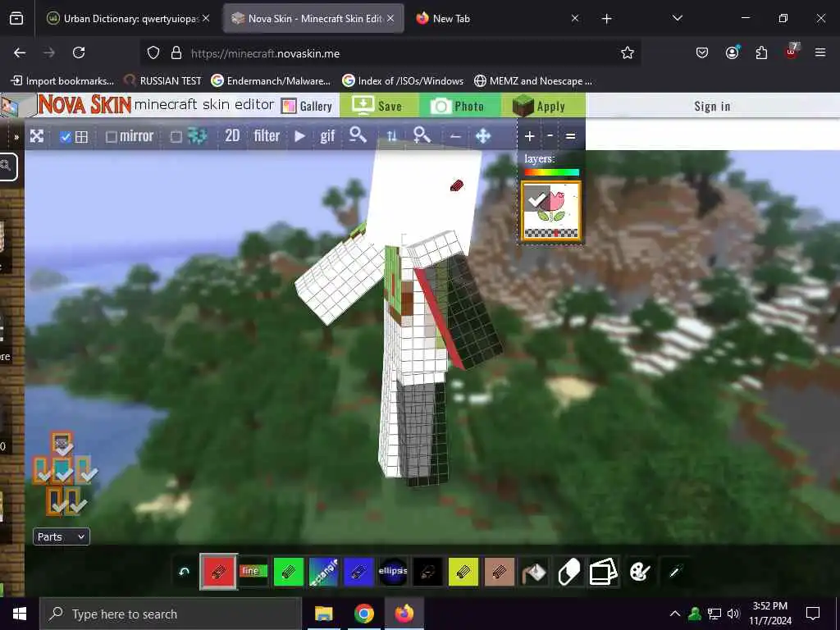The image size is (840, 630).
Task: Switch to the New Tab browser tab
Action: point(497,19)
